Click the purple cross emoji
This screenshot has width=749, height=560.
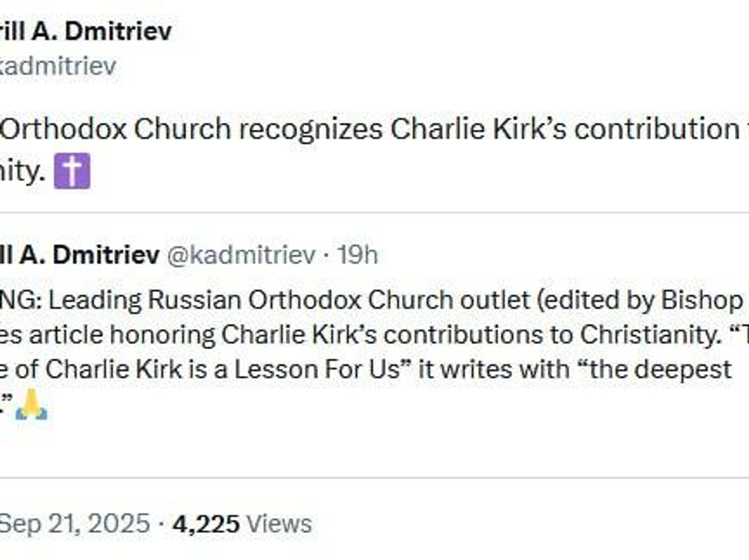(72, 171)
